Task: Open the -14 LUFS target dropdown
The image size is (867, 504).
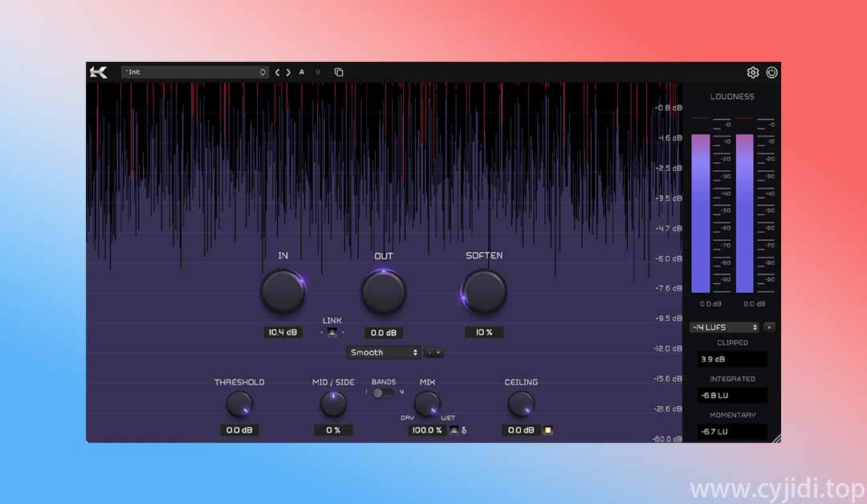Action: (x=724, y=327)
